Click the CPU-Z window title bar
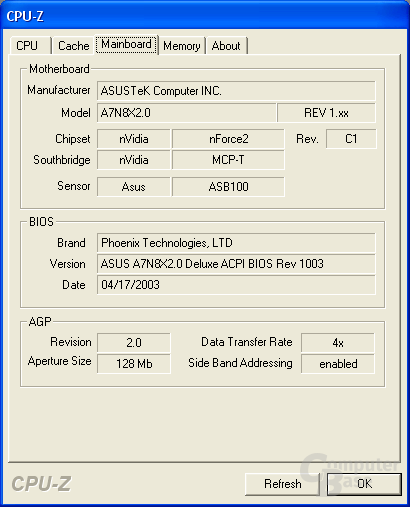 (205, 16)
